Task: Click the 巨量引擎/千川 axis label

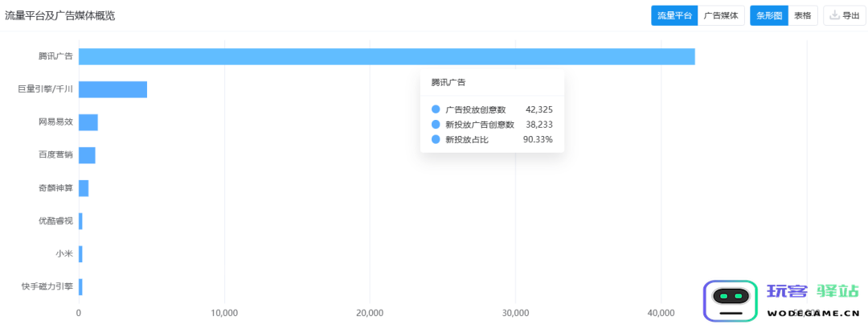Action: [45, 89]
